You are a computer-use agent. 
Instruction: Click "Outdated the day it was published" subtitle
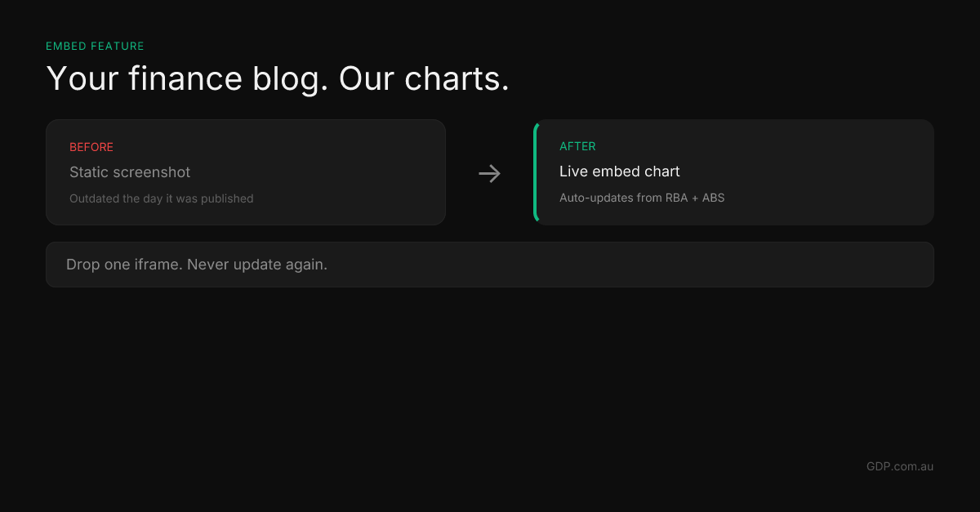pos(161,198)
